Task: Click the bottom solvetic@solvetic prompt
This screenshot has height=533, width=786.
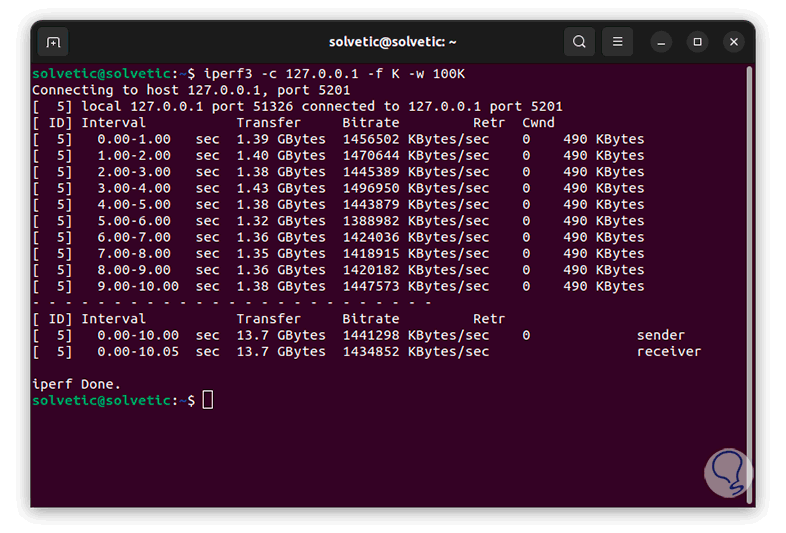Action: click(102, 401)
